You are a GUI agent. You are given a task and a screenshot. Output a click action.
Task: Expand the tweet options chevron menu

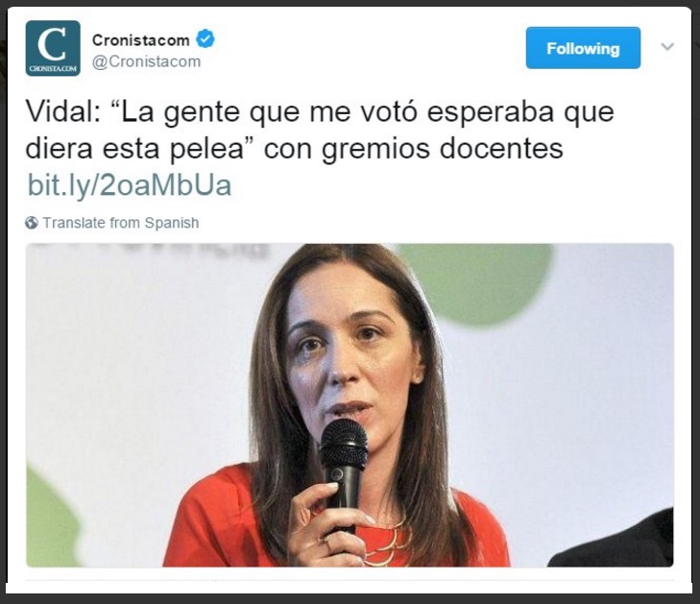667,46
